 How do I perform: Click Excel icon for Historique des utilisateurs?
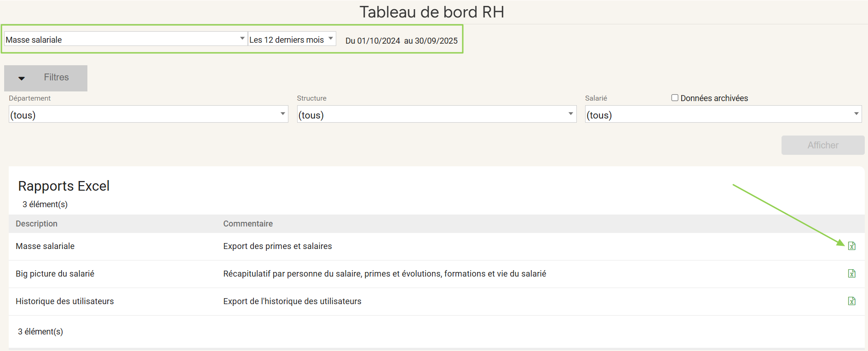point(851,301)
